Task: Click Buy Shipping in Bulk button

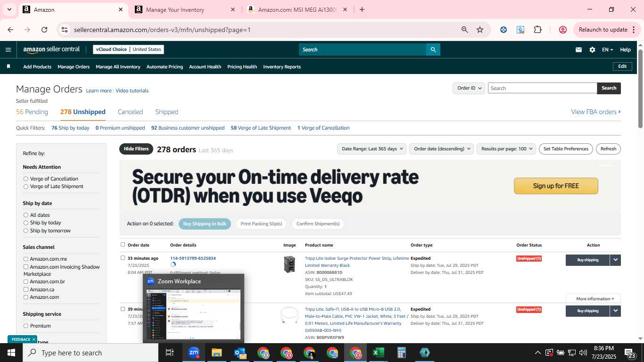Action: pos(205,224)
